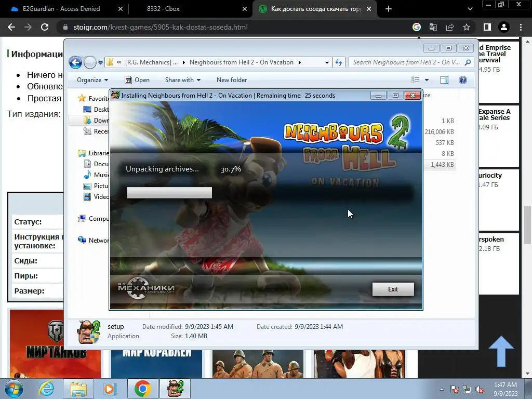
Task: Click the change view icon in Explorer
Action: click(x=416, y=80)
